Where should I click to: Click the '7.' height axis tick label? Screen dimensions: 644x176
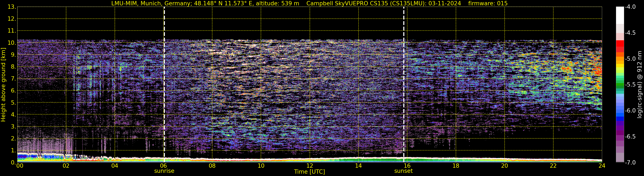[13, 79]
